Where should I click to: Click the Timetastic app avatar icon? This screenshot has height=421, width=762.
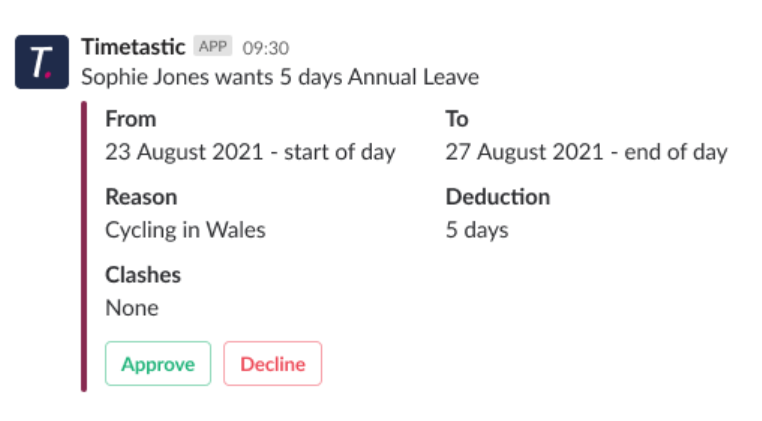coord(42,62)
